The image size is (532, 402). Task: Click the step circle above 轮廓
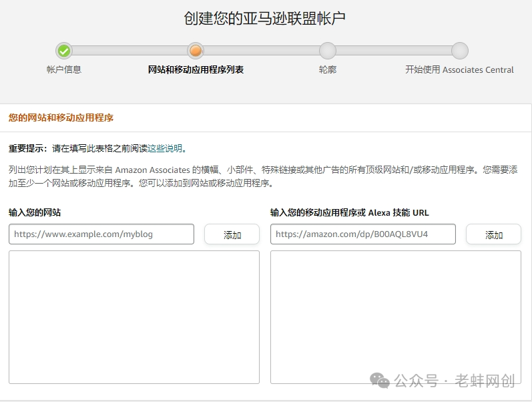point(328,51)
